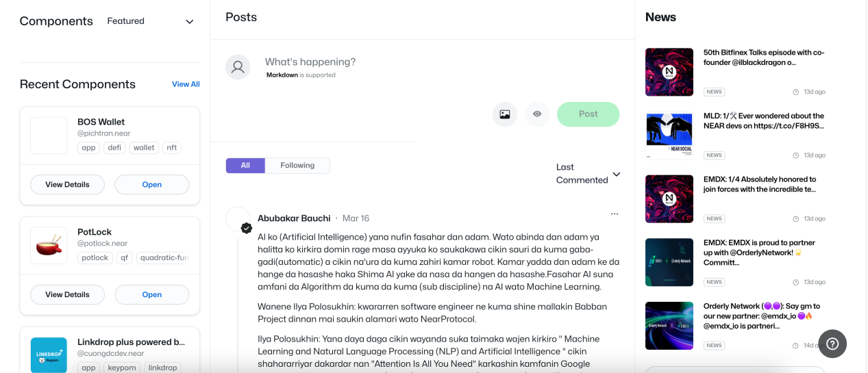Open the 50th Bitfinex Talks news thumbnail
This screenshot has width=868, height=373.
[x=669, y=72]
